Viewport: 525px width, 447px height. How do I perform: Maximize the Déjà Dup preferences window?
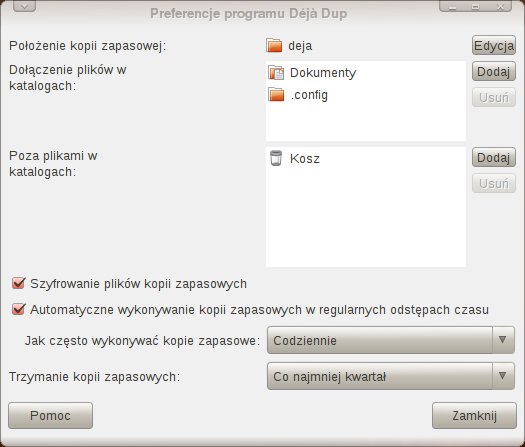click(x=475, y=6)
